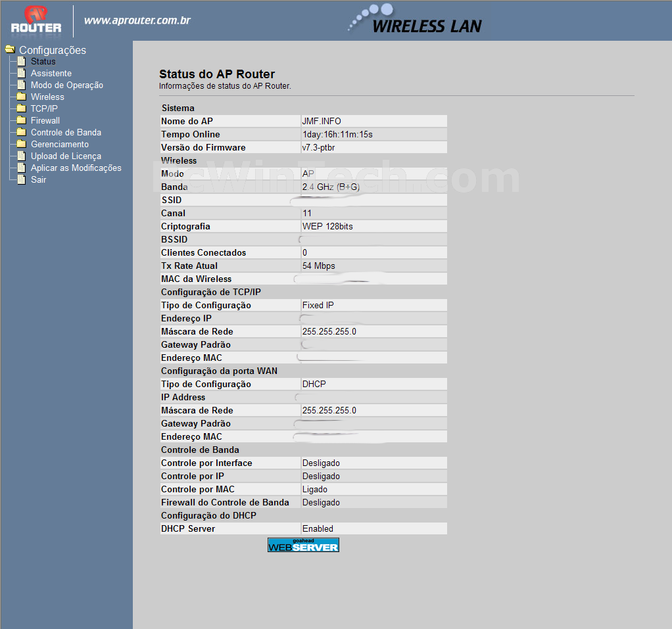Click the Wireless LAN banner logo
Image resolution: width=672 pixels, height=629 pixels.
point(414,19)
